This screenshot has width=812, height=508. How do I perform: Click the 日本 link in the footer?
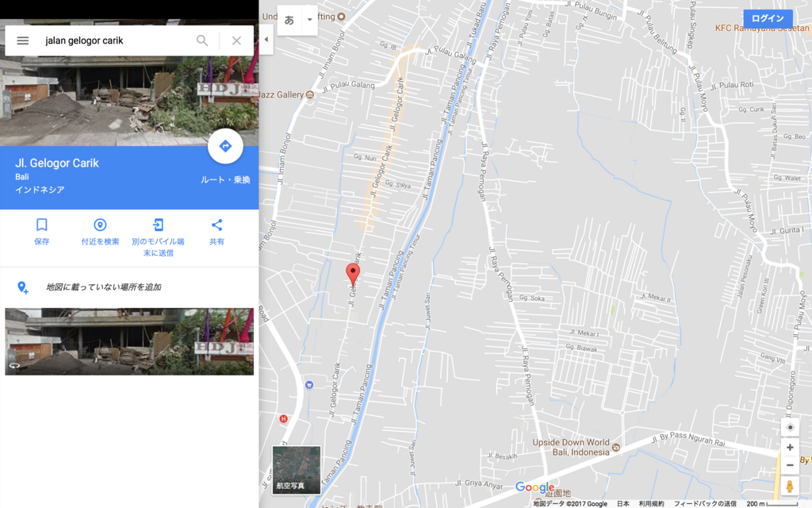click(623, 504)
